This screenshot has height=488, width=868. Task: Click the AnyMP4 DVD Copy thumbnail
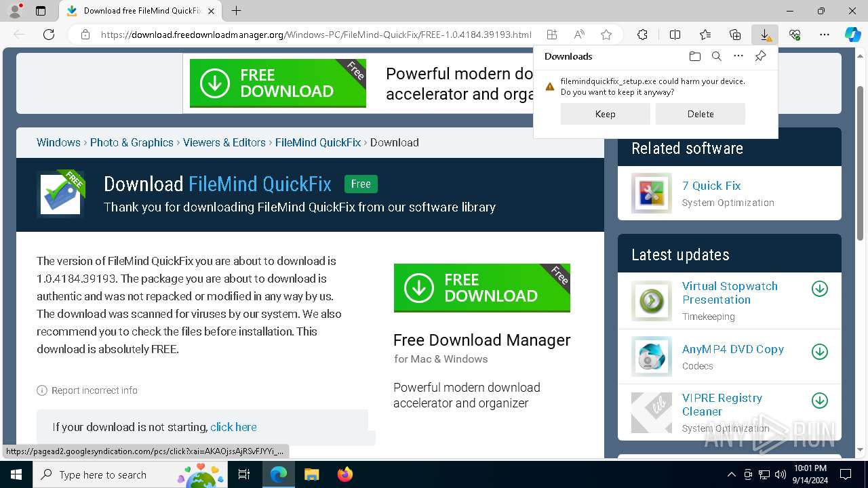coord(652,357)
